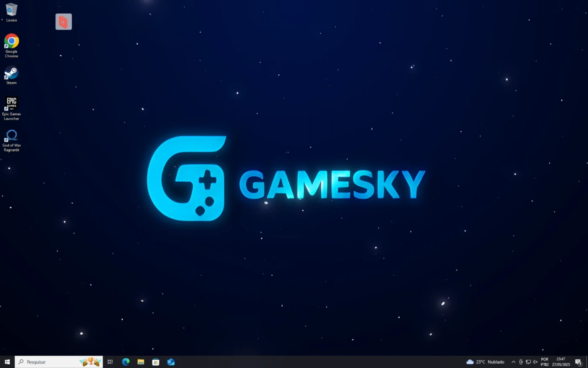Viewport: 588px width, 368px height.
Task: Open the network status tray icon
Action: tap(528, 362)
